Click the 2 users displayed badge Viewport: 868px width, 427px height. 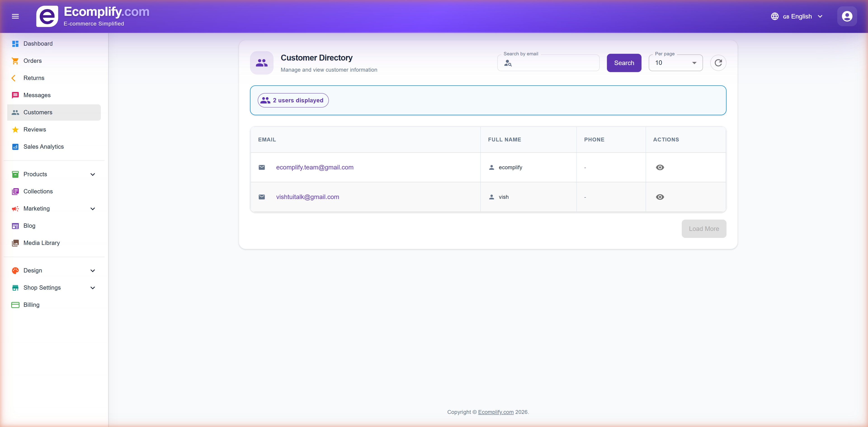pos(292,100)
